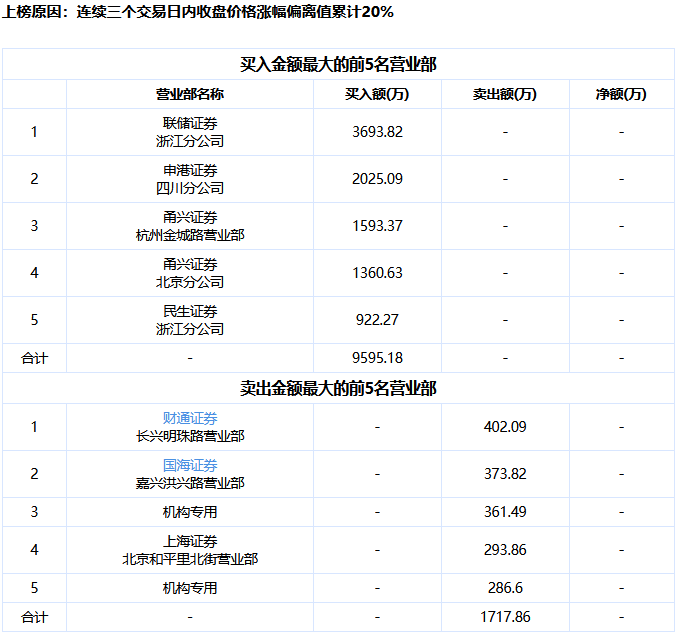Click 机构专用 in sell row 3
This screenshot has width=677, height=634.
[190, 512]
